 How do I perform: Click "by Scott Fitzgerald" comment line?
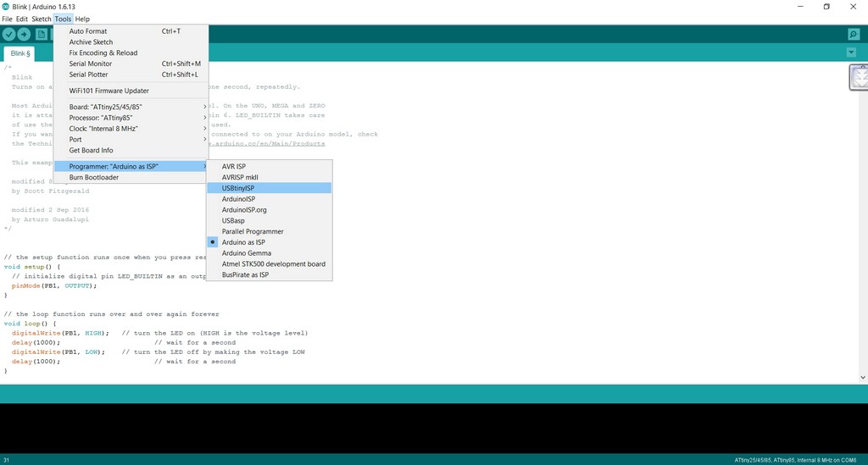tap(50, 191)
